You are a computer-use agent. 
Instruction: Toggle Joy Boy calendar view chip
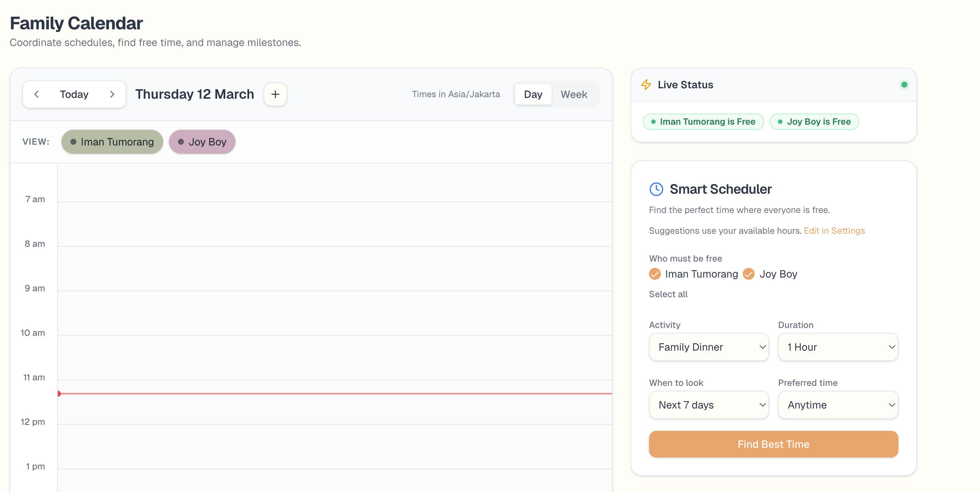(202, 142)
